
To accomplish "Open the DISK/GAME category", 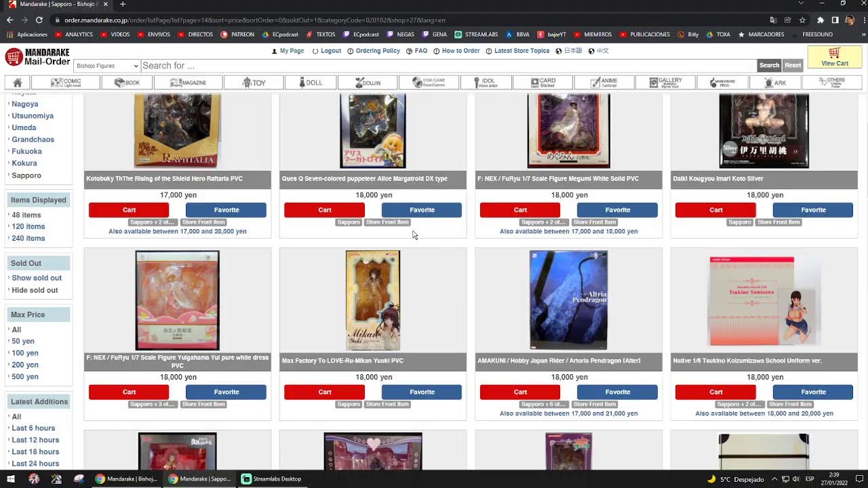I will (430, 83).
